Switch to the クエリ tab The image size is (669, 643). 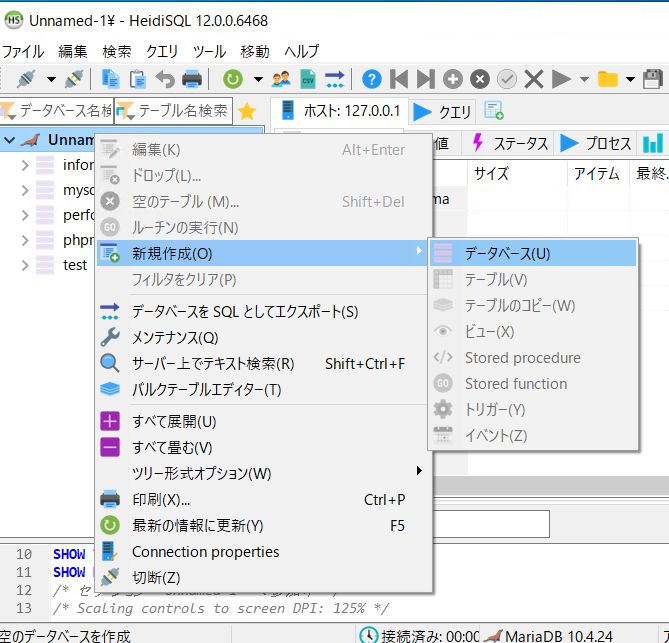click(443, 112)
